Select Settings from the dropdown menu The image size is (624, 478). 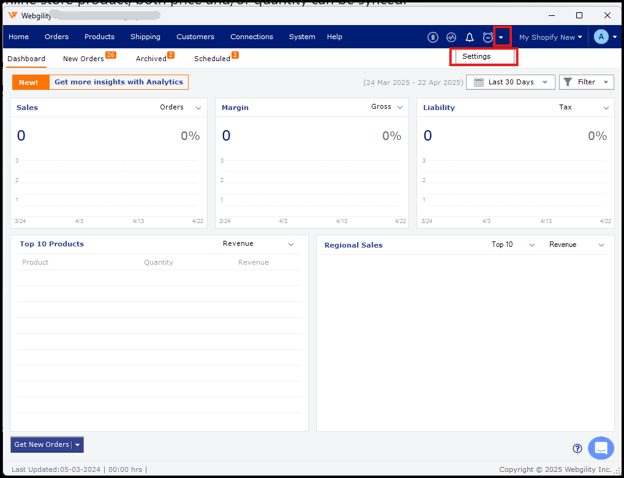tap(477, 57)
